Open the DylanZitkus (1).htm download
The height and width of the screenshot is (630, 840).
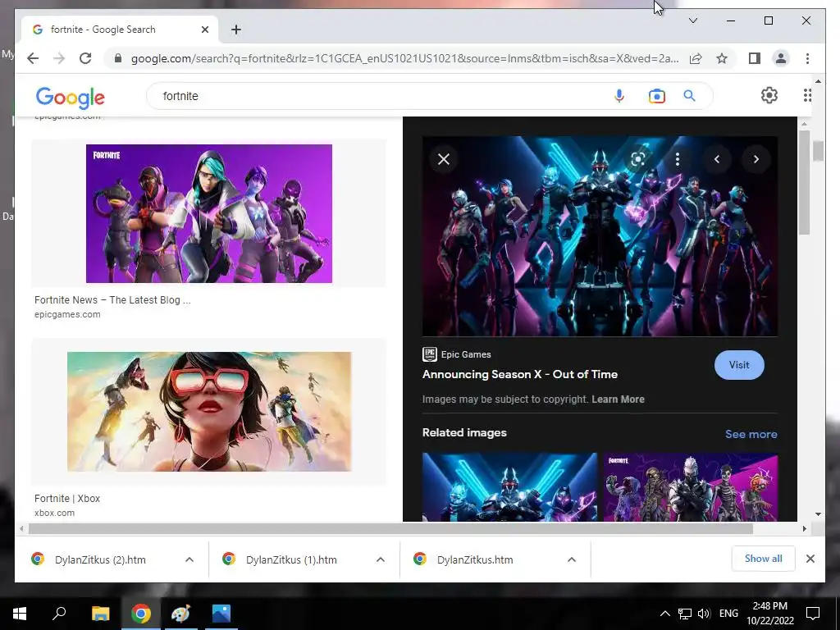[291, 559]
